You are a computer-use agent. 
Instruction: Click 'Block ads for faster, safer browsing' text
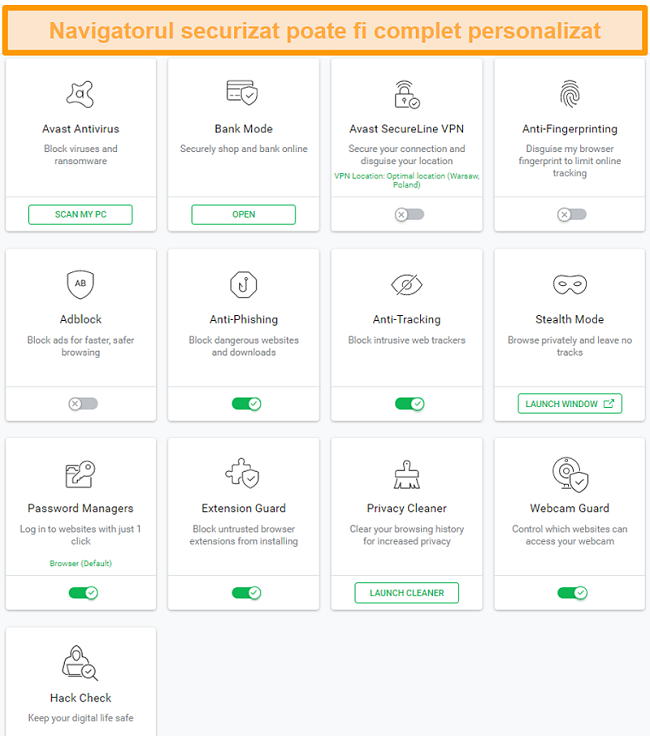(80, 346)
